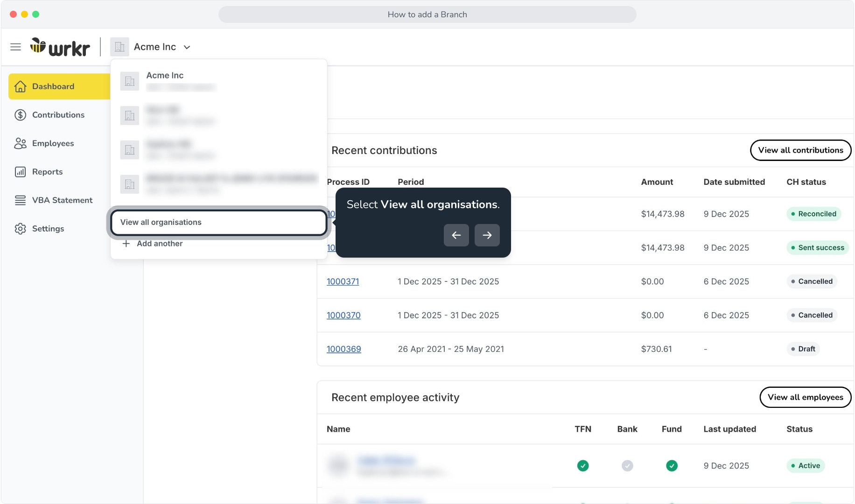The image size is (855, 504).
Task: Collapse the Acme Inc organisation dropdown
Action: click(187, 47)
